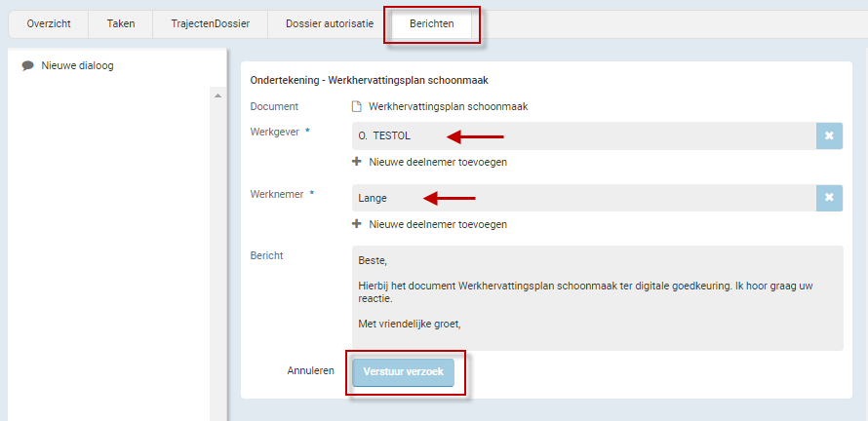
Task: Click the Werknemer field containing Lange
Action: pyautogui.click(x=583, y=198)
